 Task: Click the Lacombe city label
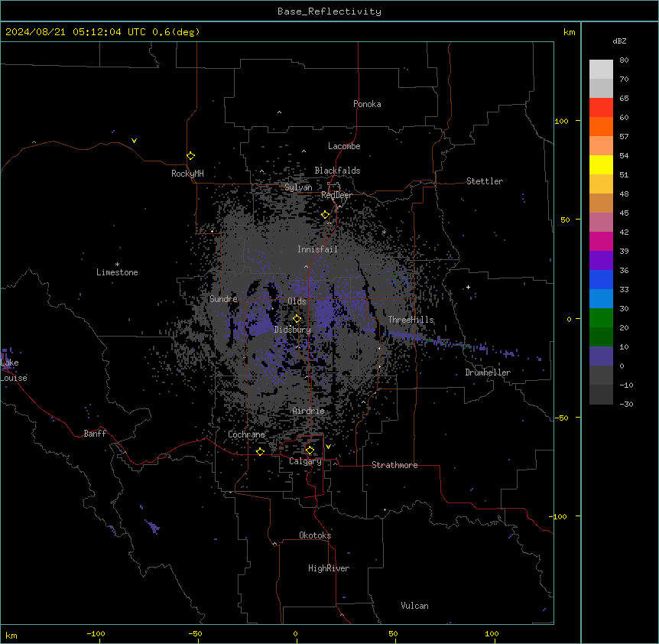click(x=344, y=146)
